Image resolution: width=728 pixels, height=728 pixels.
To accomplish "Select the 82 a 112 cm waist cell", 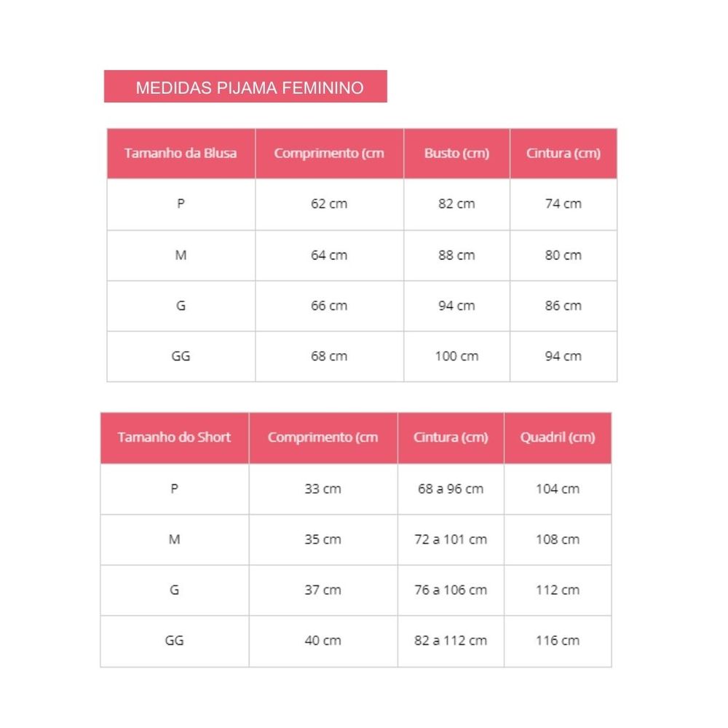I will coord(451,641).
